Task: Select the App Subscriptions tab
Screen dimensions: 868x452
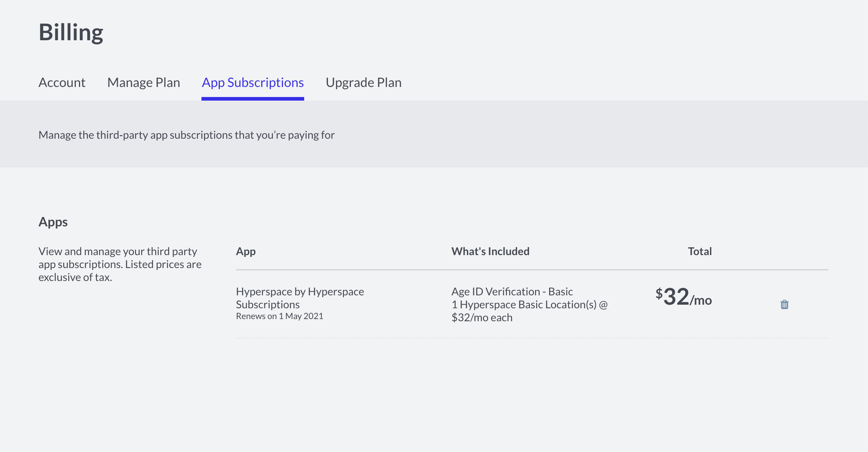Action: pos(253,83)
